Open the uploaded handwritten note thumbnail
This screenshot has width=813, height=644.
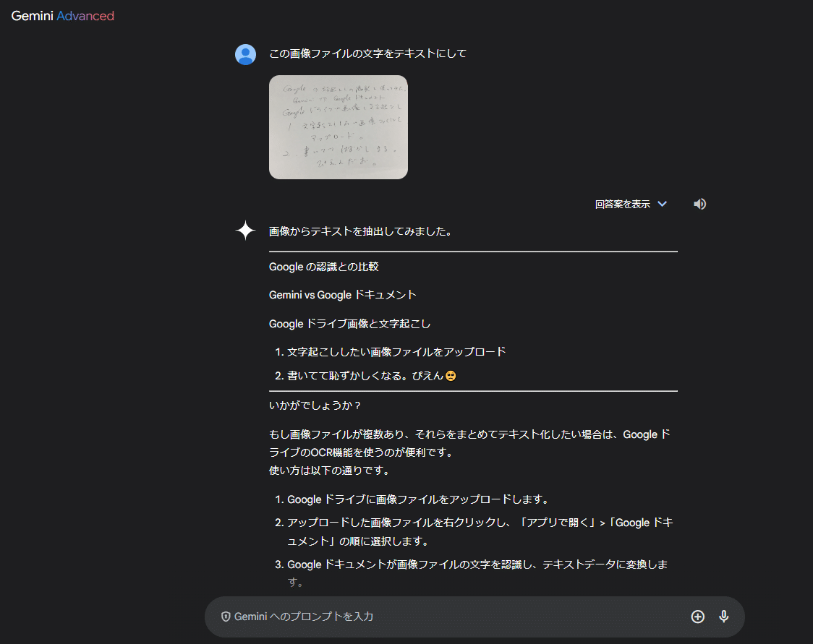click(338, 127)
